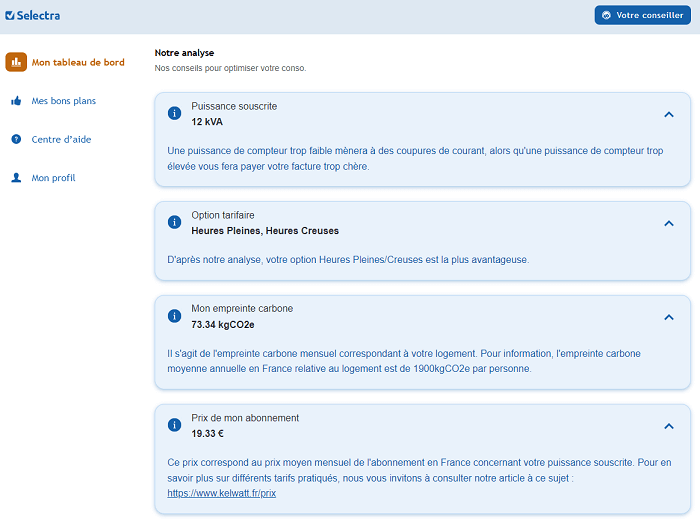The height and width of the screenshot is (520, 700).
Task: Click the compteur power explanation paragraph
Action: 415,158
